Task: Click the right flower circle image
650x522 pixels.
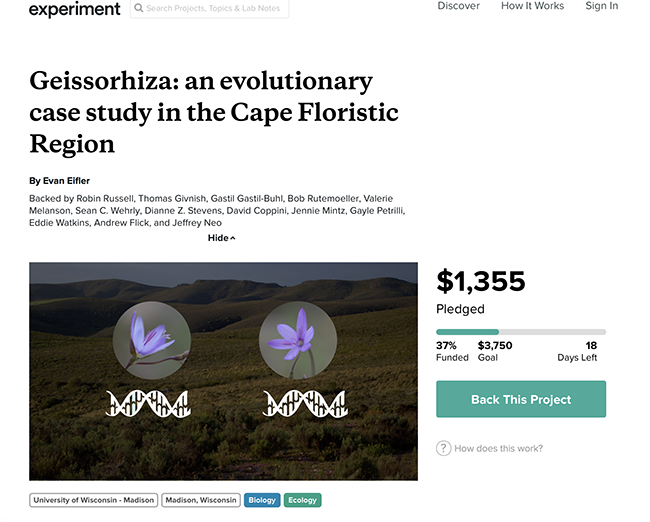Action: point(298,340)
